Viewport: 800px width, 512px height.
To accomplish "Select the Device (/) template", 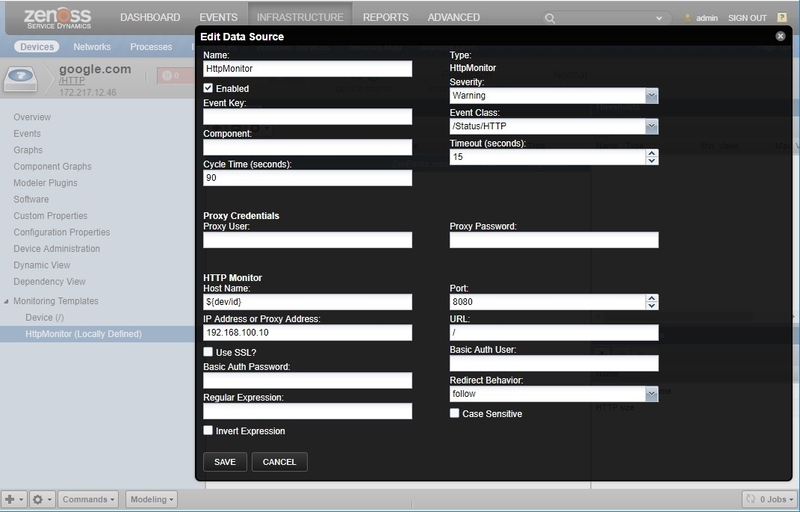I will pyautogui.click(x=45, y=318).
